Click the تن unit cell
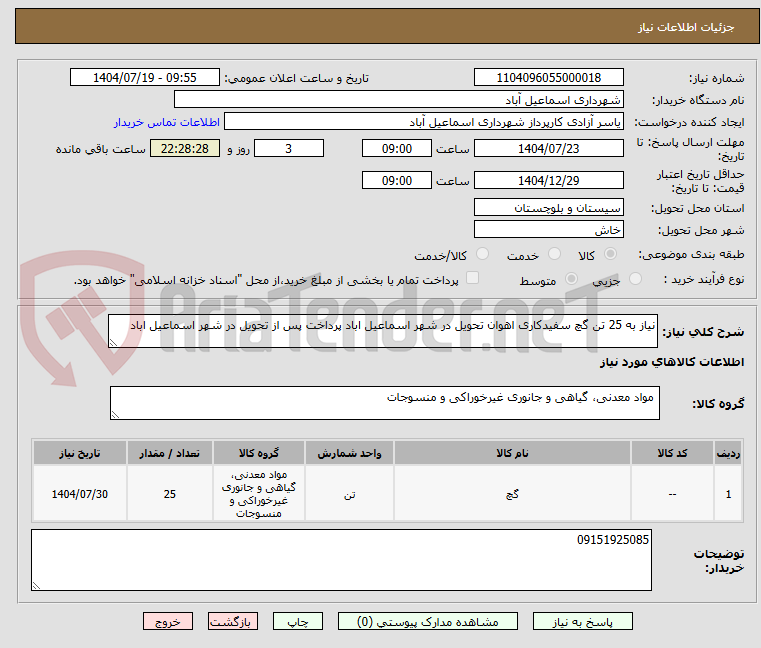 [x=349, y=494]
